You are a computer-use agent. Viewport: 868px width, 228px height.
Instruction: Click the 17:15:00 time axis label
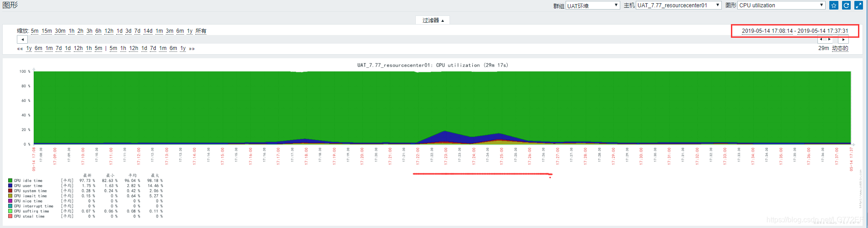click(x=223, y=156)
